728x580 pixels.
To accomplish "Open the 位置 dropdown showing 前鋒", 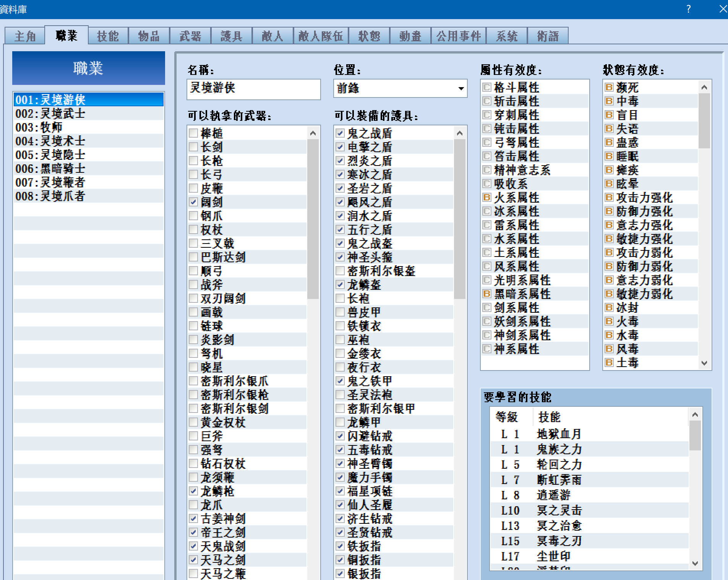I will coord(400,89).
